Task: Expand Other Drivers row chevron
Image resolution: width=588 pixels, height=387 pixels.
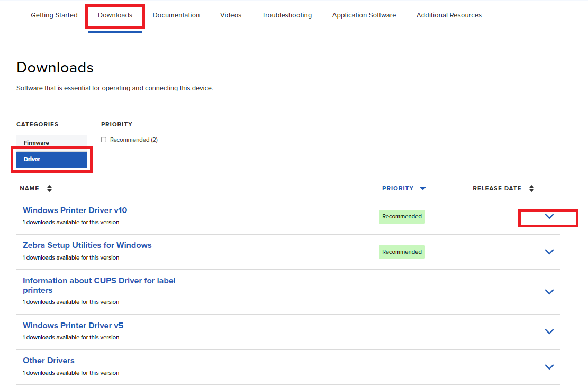Action: pyautogui.click(x=549, y=367)
